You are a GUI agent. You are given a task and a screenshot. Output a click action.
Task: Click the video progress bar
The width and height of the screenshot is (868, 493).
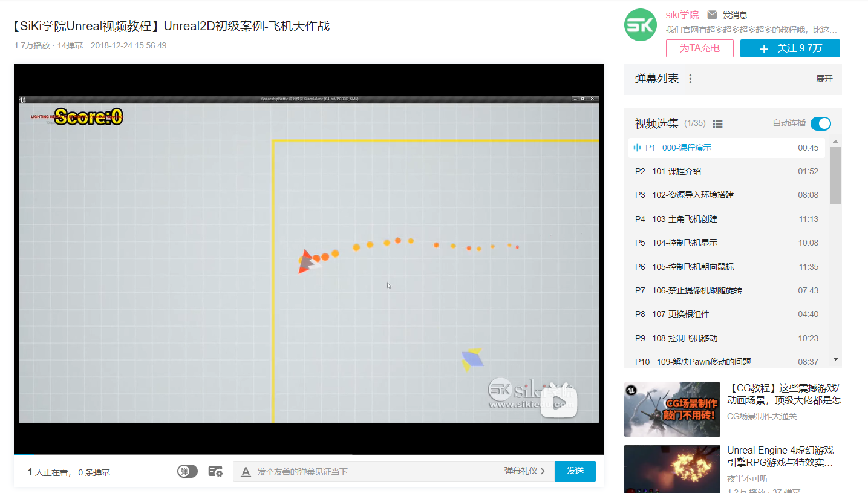pos(308,454)
